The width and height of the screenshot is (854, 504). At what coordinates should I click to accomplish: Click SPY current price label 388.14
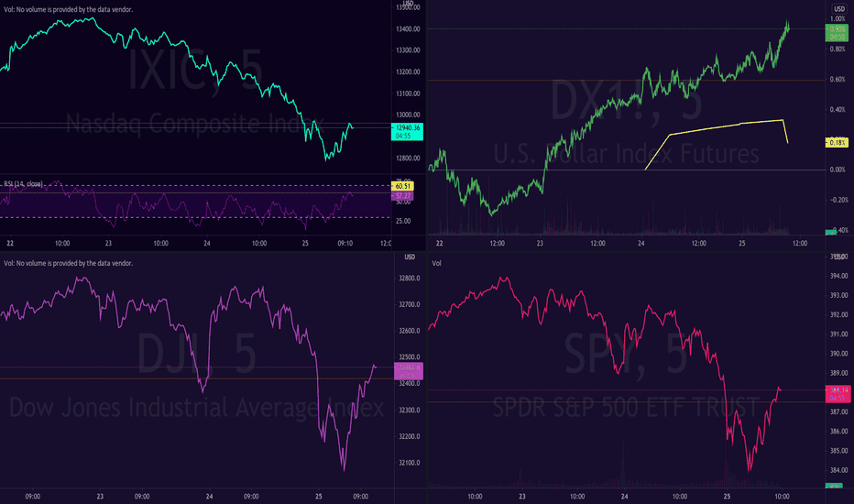pos(838,393)
